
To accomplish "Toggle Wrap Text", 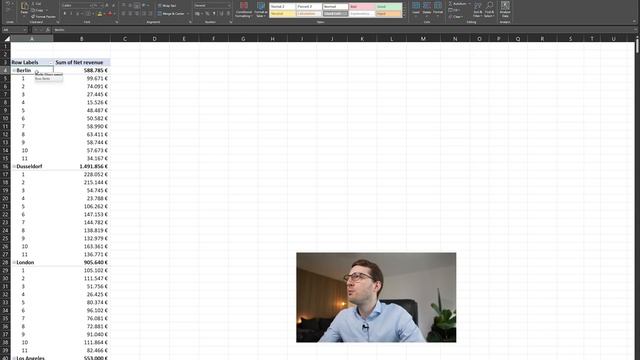I will (167, 6).
